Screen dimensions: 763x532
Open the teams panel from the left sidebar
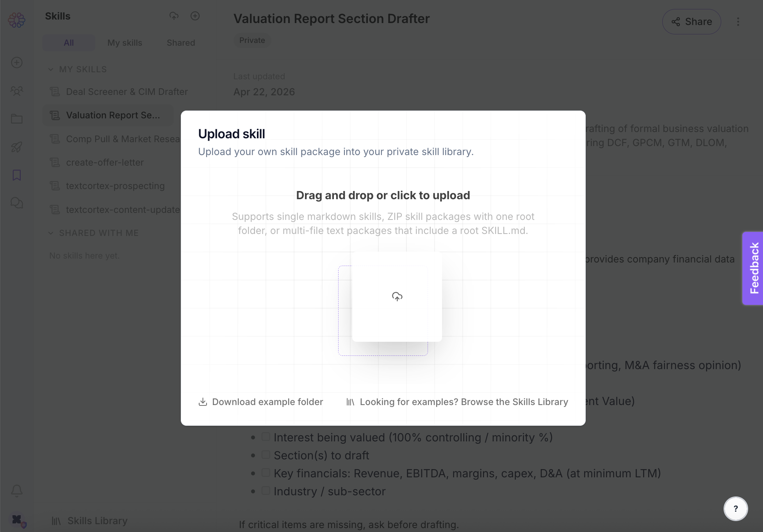[16, 91]
